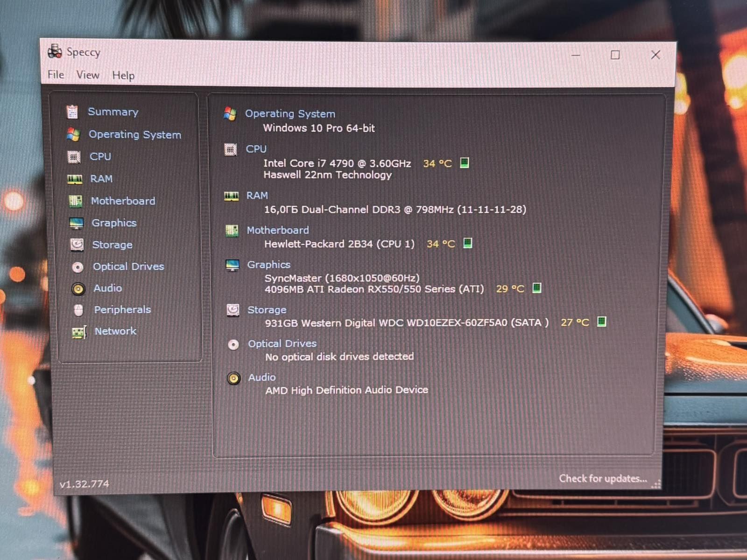
Task: Open the Graphics heading link in summary
Action: (269, 265)
